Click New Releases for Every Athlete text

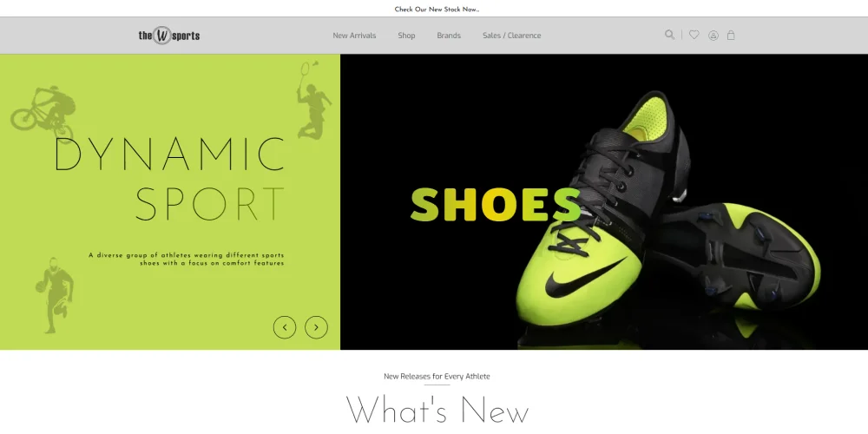pyautogui.click(x=437, y=376)
